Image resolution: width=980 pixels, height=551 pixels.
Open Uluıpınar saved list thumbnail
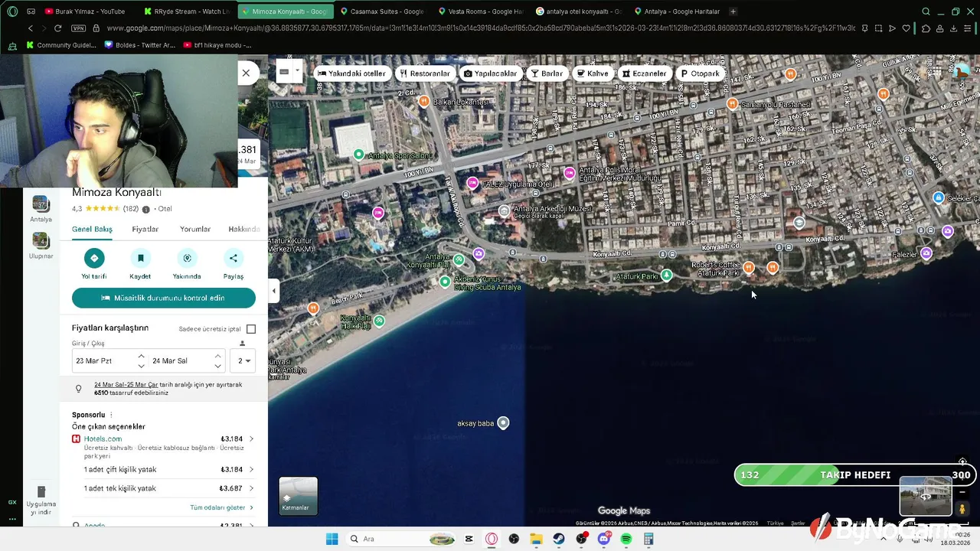point(41,240)
